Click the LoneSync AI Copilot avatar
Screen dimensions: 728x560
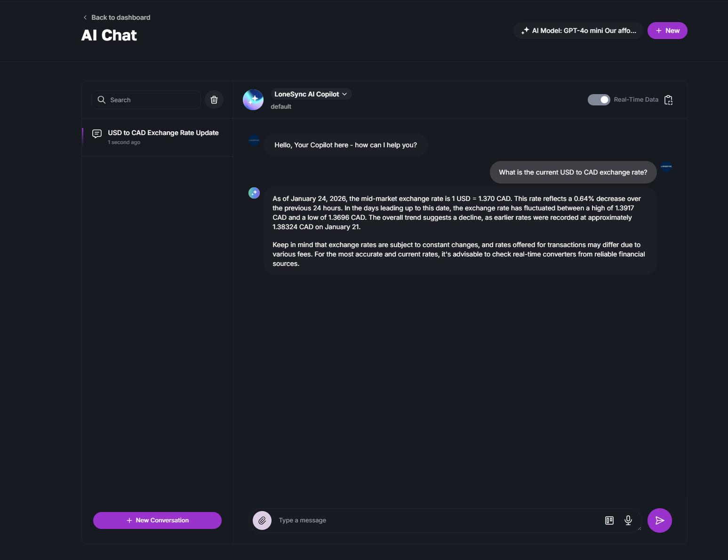[x=253, y=100]
